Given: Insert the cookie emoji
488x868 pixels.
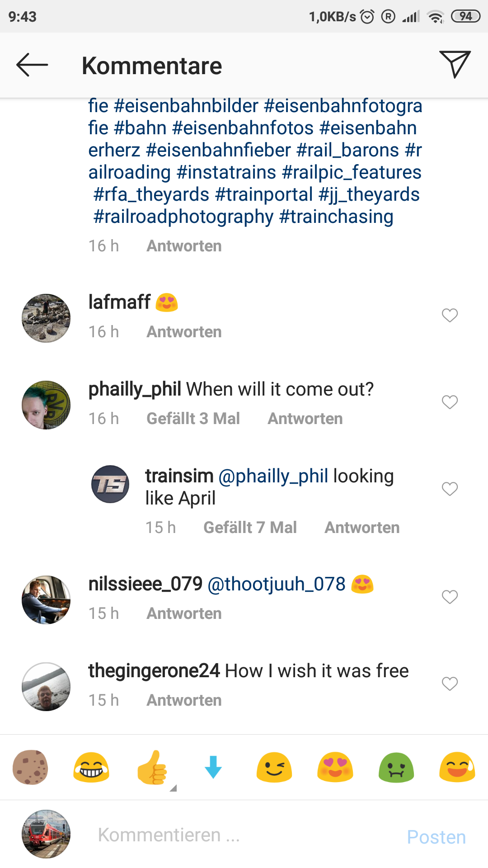Looking at the screenshot, I should coord(30,767).
